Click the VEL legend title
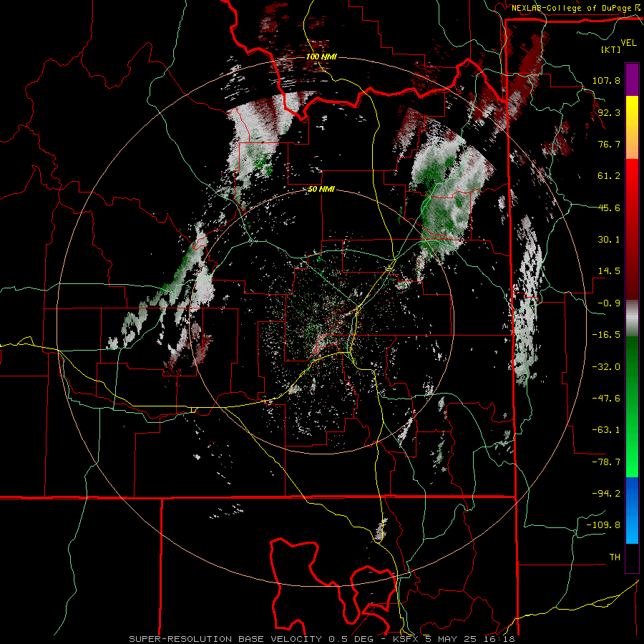This screenshot has width=644, height=644. tap(628, 42)
